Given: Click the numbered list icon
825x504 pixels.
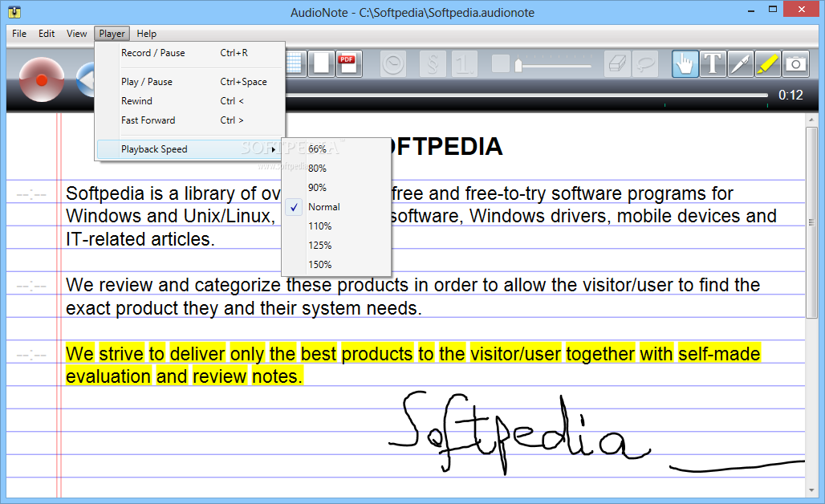Looking at the screenshot, I should pos(464,64).
